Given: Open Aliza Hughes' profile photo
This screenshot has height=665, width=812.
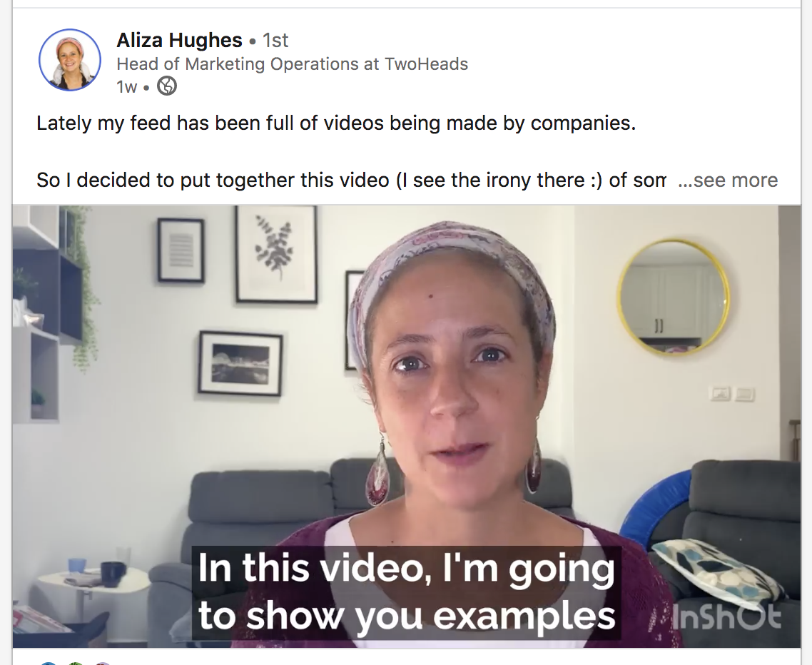Looking at the screenshot, I should 70,59.
